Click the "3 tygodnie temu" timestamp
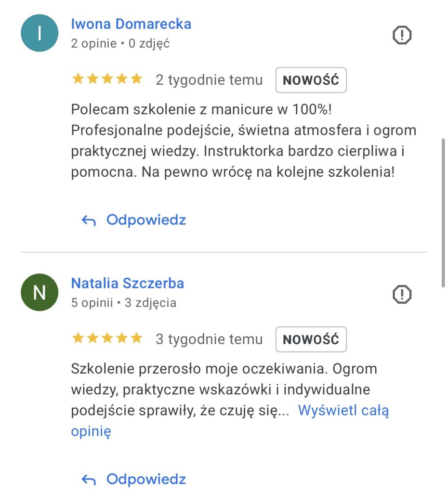 point(209,339)
